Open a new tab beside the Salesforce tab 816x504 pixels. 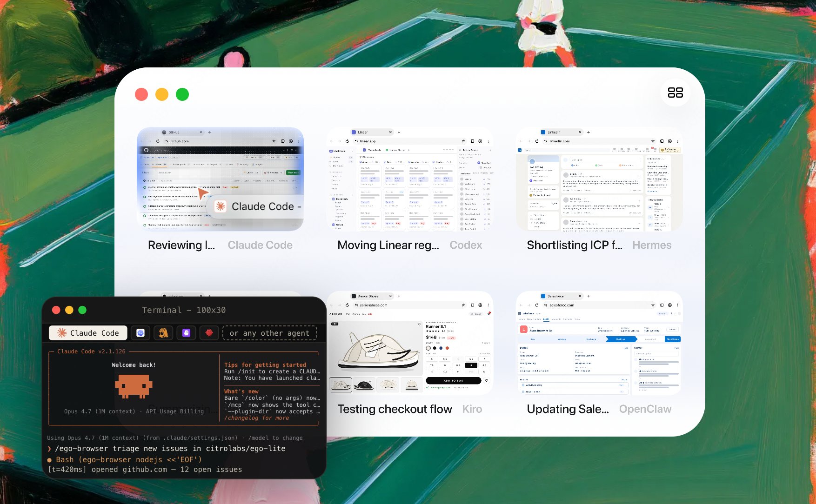click(589, 296)
